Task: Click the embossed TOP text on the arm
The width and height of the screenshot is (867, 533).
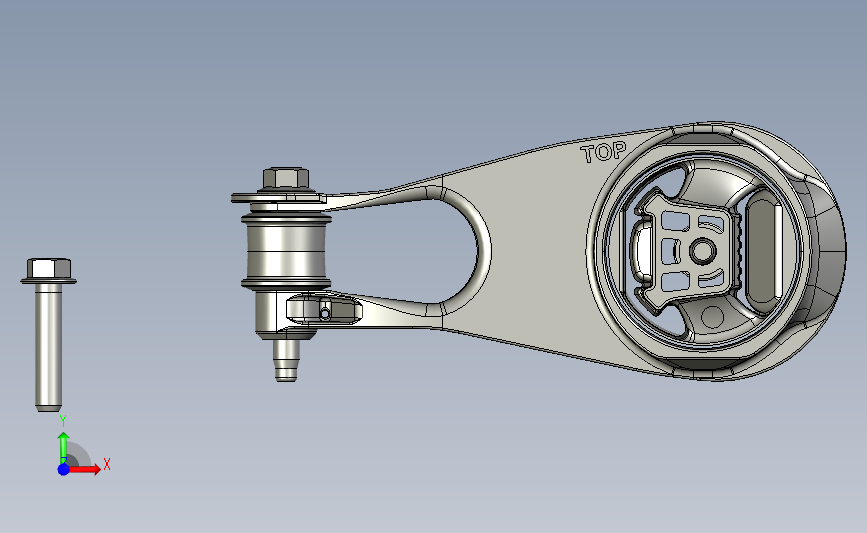Action: tap(604, 152)
